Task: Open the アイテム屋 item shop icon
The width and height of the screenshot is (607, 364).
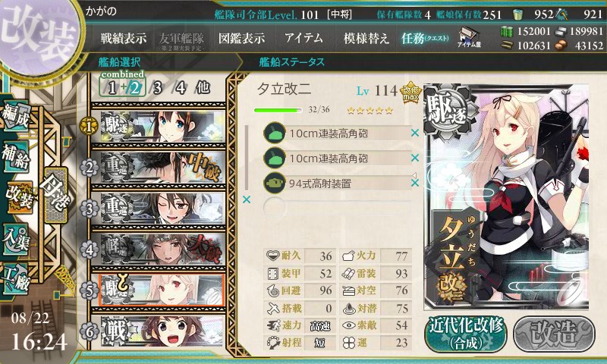Action: point(469,38)
